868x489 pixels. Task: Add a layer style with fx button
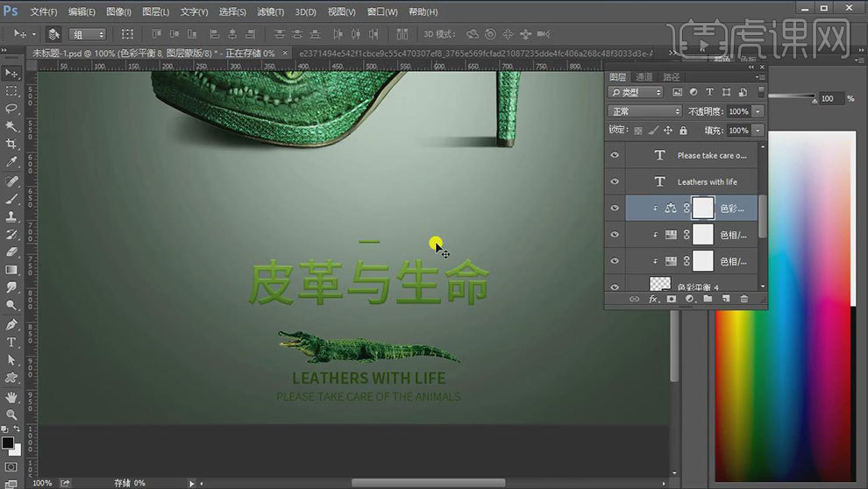click(x=654, y=299)
